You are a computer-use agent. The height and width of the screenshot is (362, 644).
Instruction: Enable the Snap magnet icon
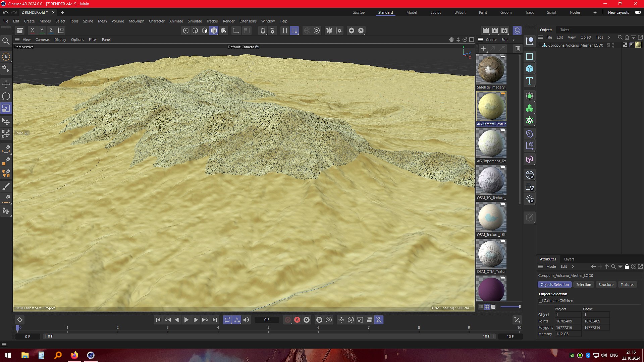pyautogui.click(x=263, y=31)
